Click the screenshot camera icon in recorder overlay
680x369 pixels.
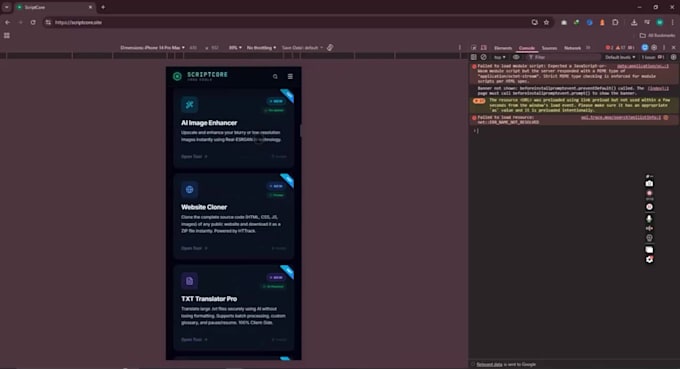649,183
